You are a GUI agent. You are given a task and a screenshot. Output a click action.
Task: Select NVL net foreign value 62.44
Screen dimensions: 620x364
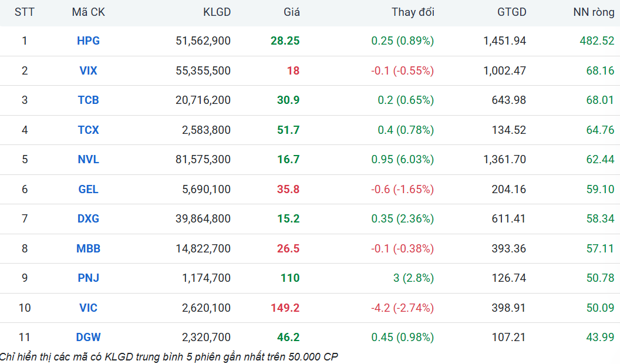coord(600,159)
